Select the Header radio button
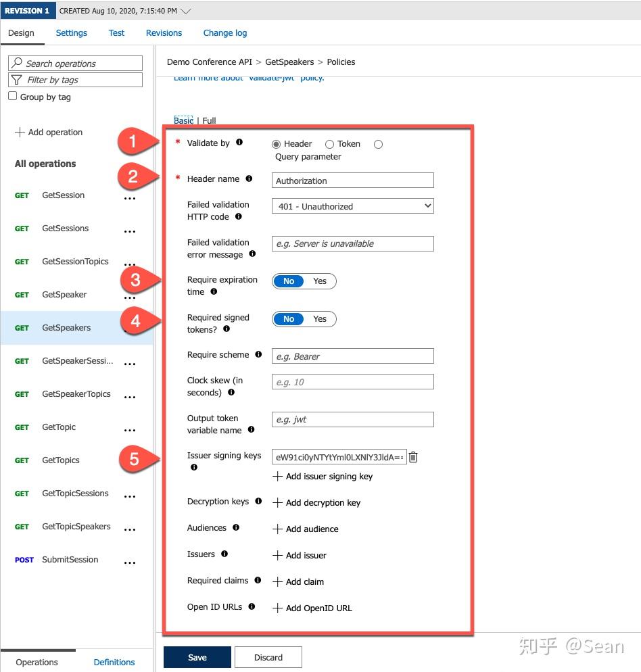 (276, 145)
